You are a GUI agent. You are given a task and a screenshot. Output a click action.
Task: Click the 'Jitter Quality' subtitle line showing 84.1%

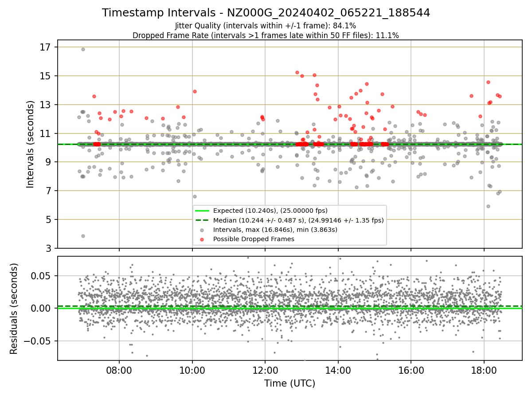click(266, 26)
